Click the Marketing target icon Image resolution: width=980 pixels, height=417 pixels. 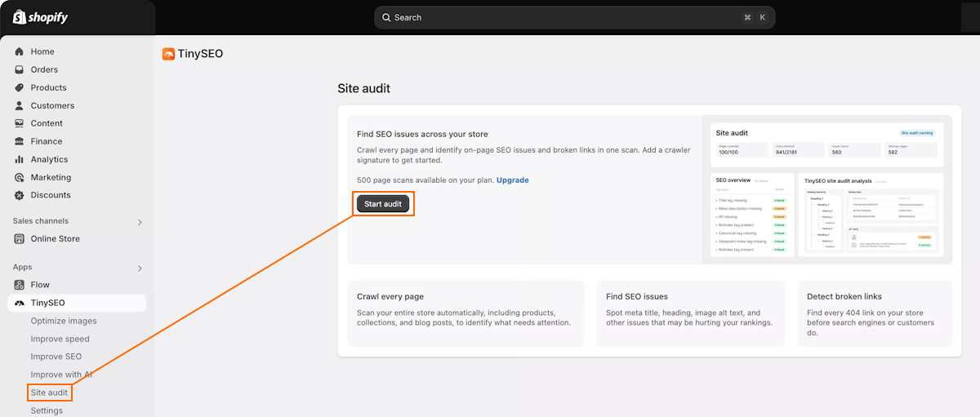20,177
